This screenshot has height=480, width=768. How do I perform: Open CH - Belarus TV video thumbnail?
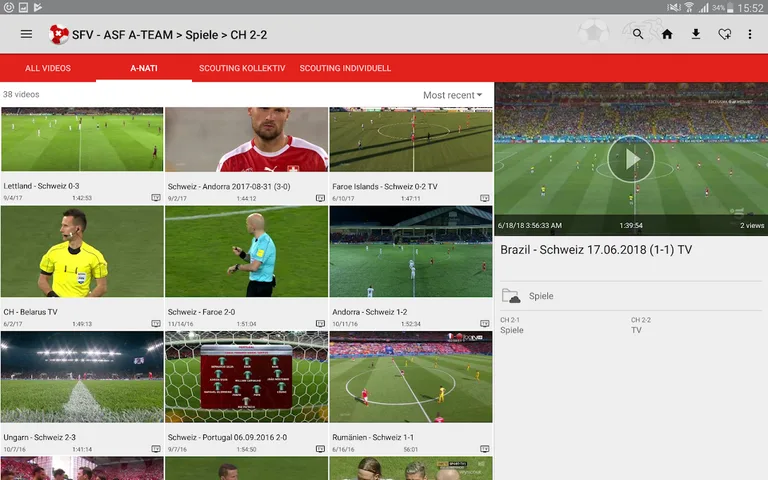[82, 252]
